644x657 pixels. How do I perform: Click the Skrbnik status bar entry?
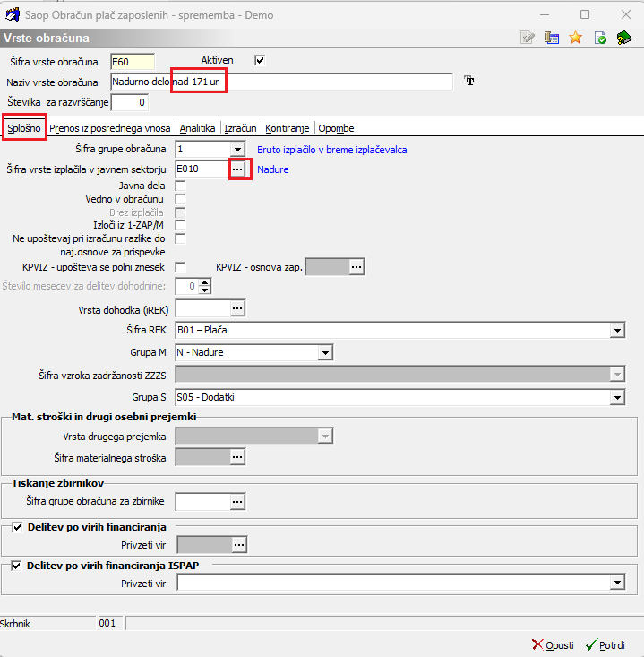pos(47,624)
